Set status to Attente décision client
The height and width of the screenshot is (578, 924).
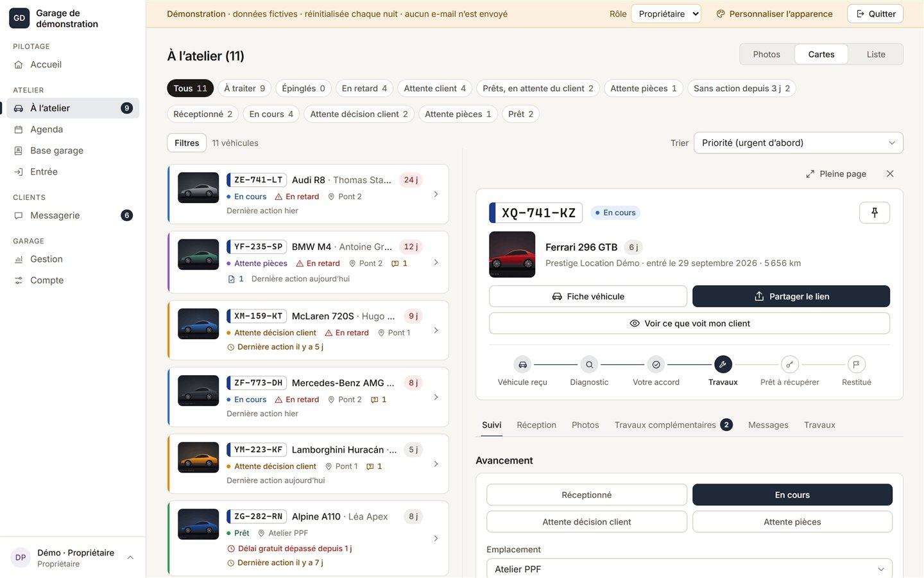coord(586,521)
